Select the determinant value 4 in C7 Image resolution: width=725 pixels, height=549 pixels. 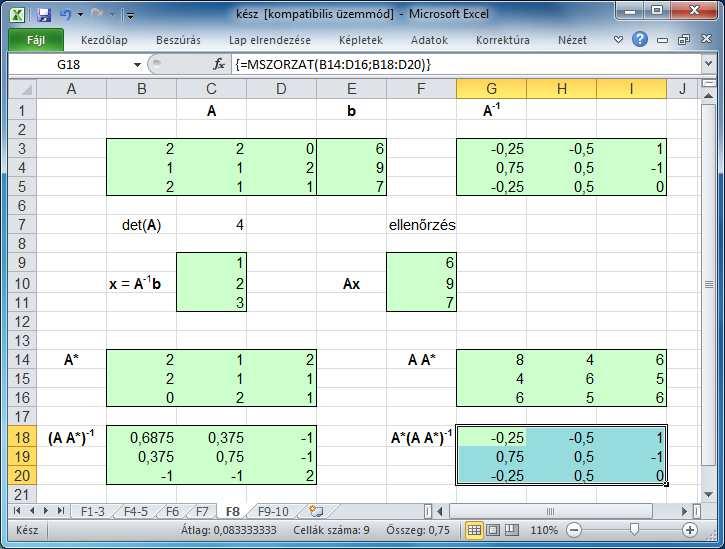coord(211,225)
